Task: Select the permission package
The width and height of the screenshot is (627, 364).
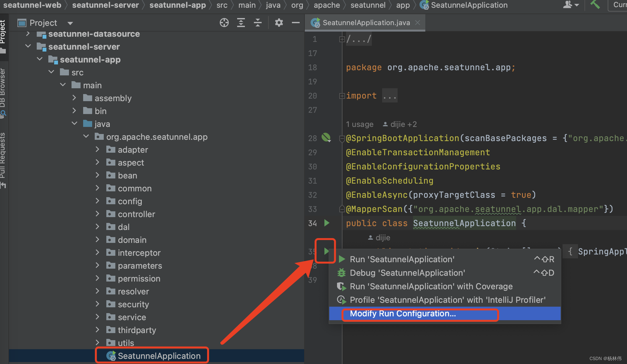Action: (139, 279)
